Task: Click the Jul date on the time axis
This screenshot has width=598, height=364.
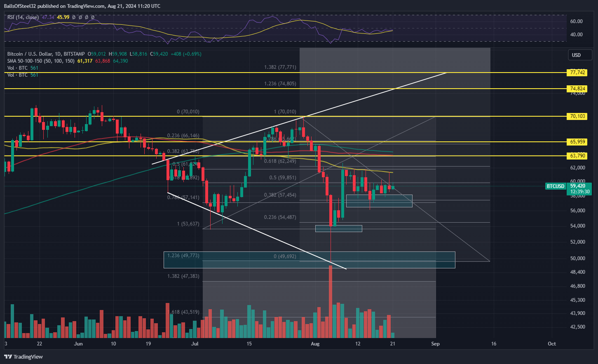Action: [x=195, y=344]
